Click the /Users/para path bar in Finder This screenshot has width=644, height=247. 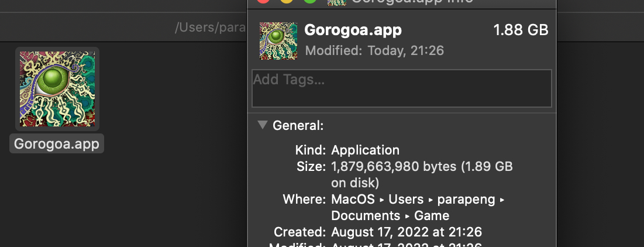(211, 28)
